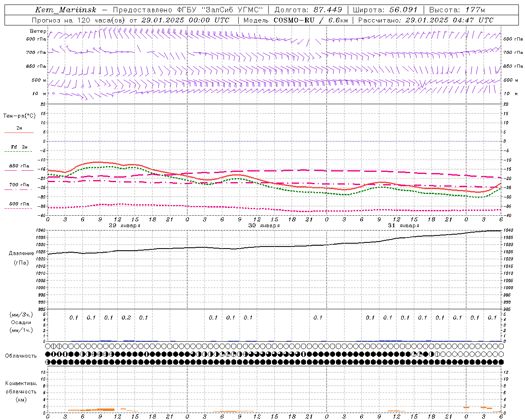Click the '985' tick on the left pressure axis

pos(42,309)
